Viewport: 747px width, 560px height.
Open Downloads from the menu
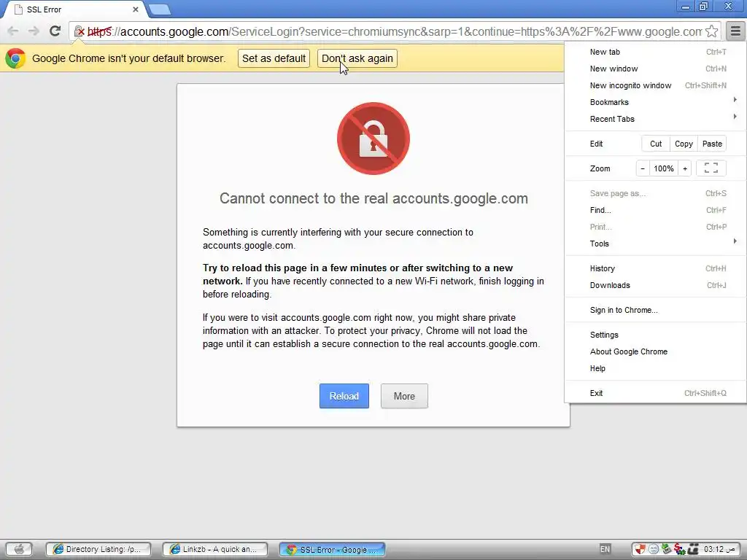(656, 285)
